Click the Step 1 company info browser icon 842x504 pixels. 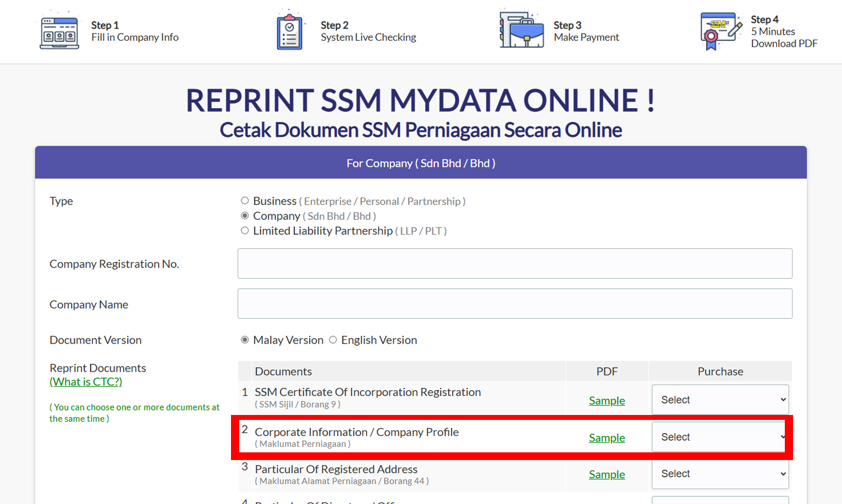point(59,32)
